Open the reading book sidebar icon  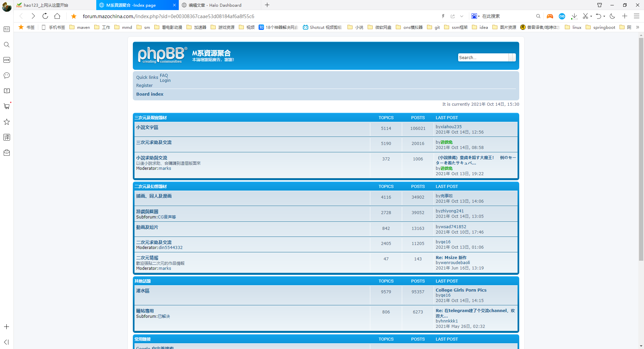click(7, 91)
